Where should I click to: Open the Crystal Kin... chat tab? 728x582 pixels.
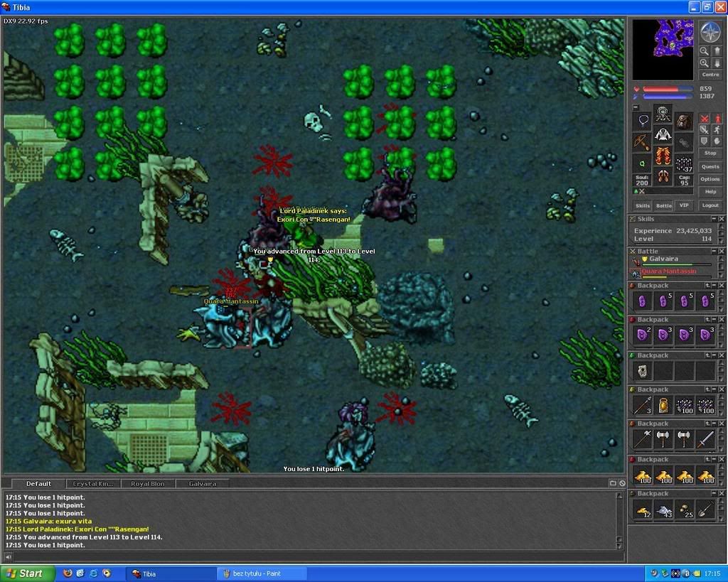(93, 484)
